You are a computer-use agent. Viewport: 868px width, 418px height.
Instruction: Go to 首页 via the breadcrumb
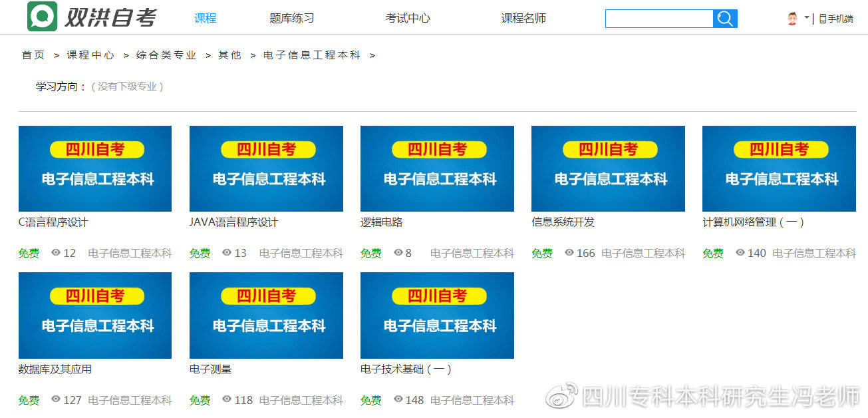[x=33, y=55]
